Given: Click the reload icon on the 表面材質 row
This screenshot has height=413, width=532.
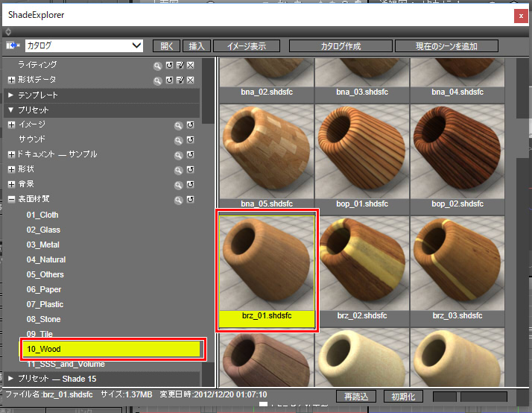Looking at the screenshot, I should click(x=190, y=200).
